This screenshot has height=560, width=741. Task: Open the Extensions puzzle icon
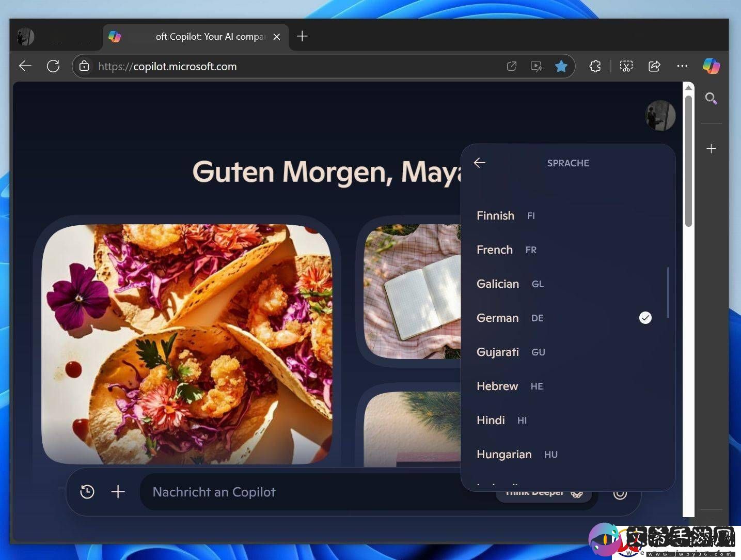(x=595, y=66)
